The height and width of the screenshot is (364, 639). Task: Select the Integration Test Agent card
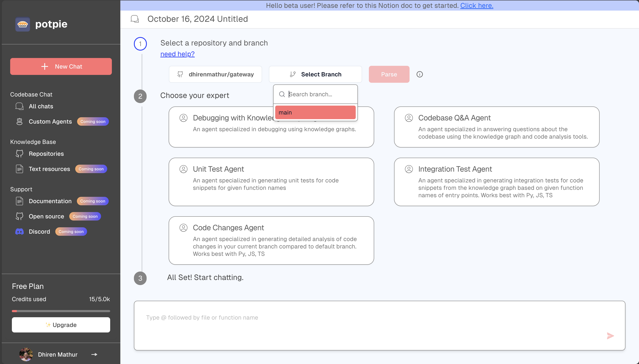point(496,182)
